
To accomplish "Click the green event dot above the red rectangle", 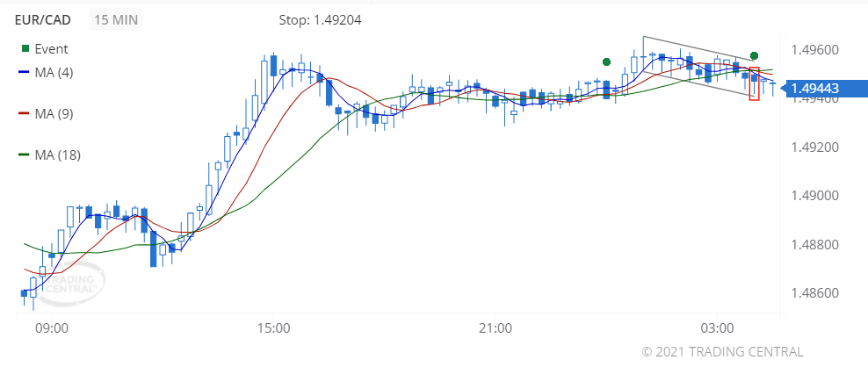I will [754, 55].
